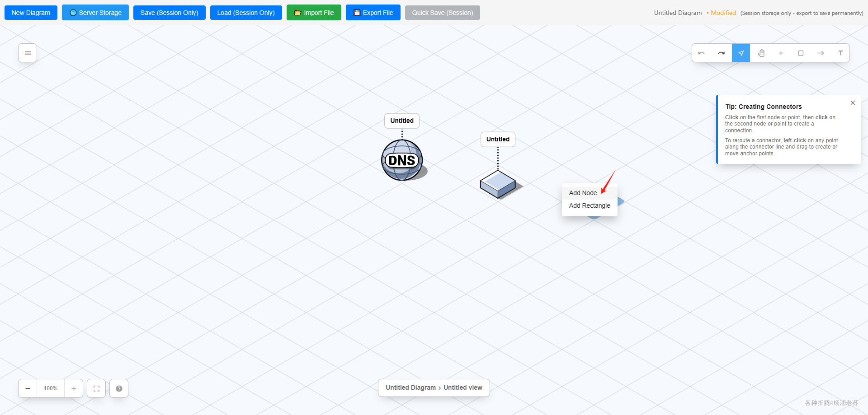Pick the Rectangle tool icon
The height and width of the screenshot is (415, 868).
[x=801, y=53]
